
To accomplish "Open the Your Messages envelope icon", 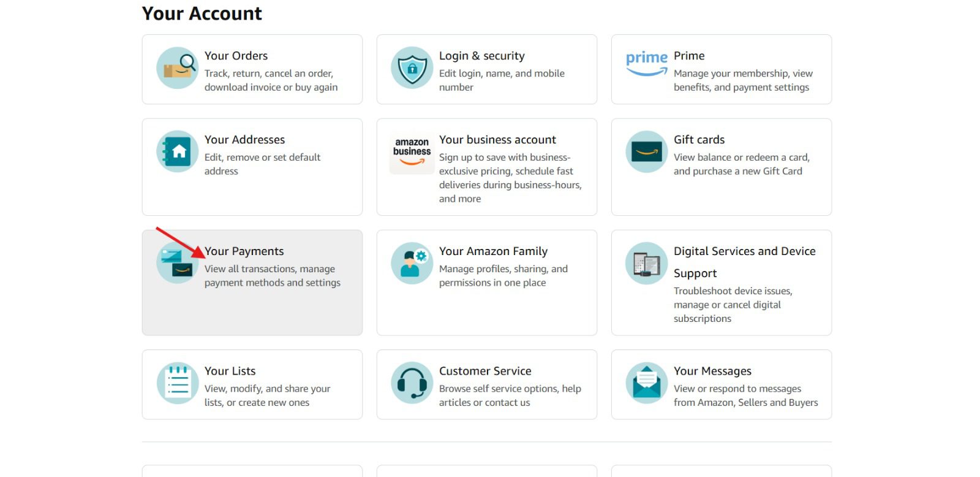I will coord(646,383).
